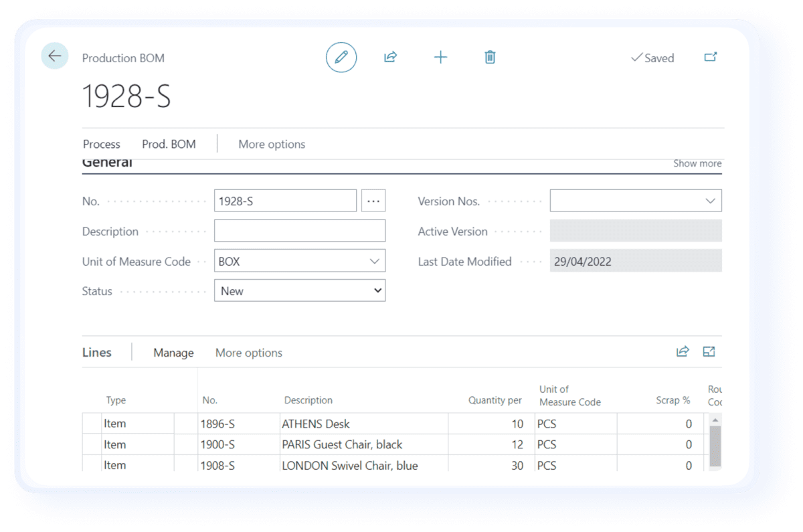Select the 1896-S cell
Screen dimensions: 803x532
(x=238, y=424)
